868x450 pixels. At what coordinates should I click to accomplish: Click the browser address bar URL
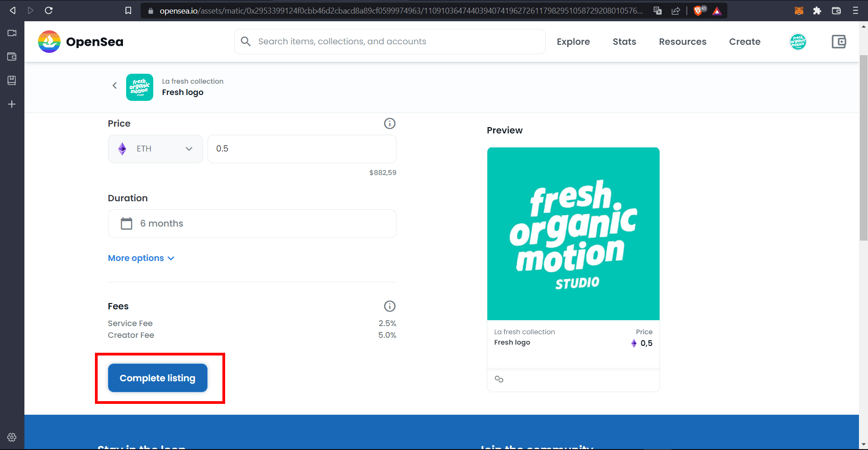coord(401,11)
